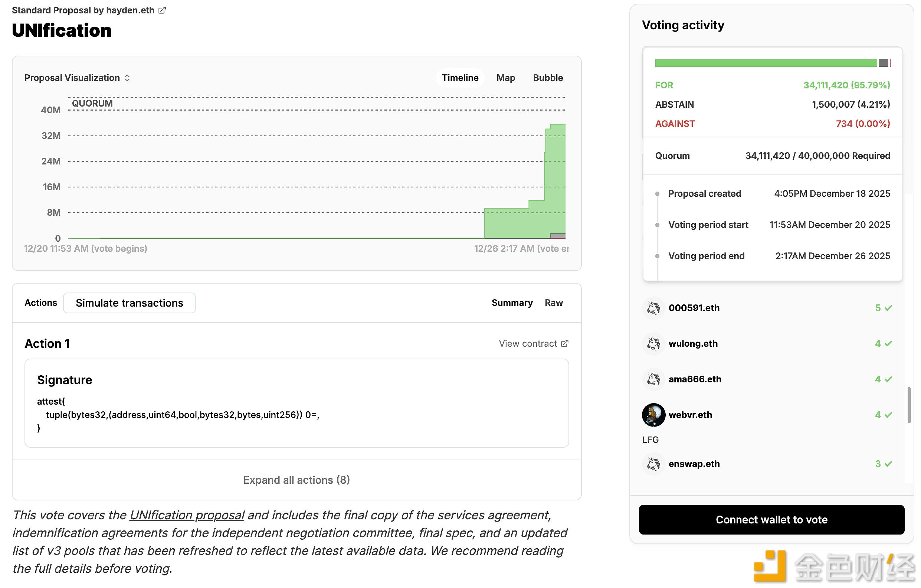Open webvr.eth profile picture
921x588 pixels.
click(653, 415)
